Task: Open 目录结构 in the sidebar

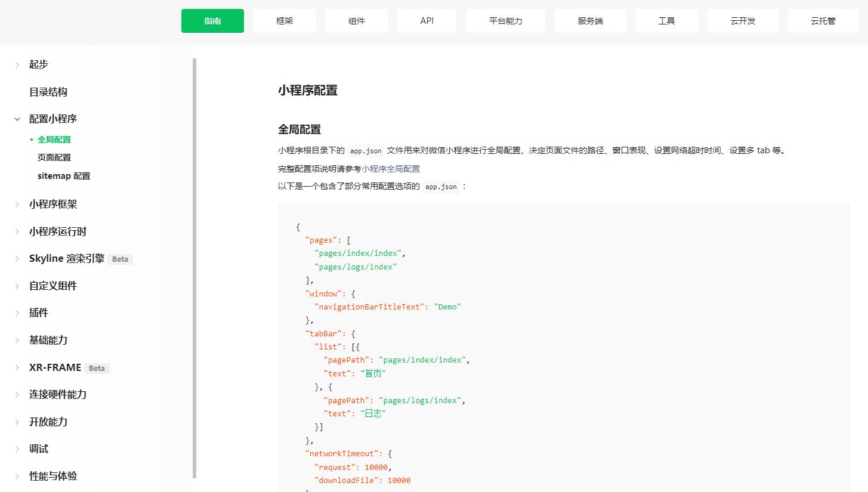Action: [48, 92]
